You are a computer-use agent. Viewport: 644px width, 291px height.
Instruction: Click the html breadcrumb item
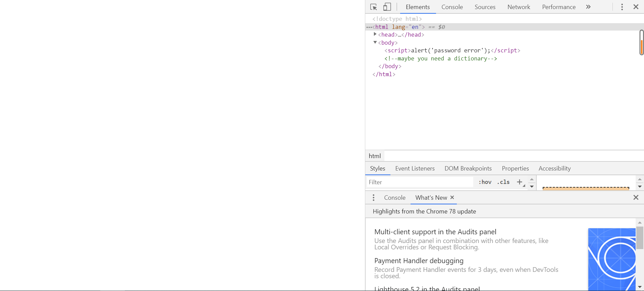pyautogui.click(x=375, y=156)
